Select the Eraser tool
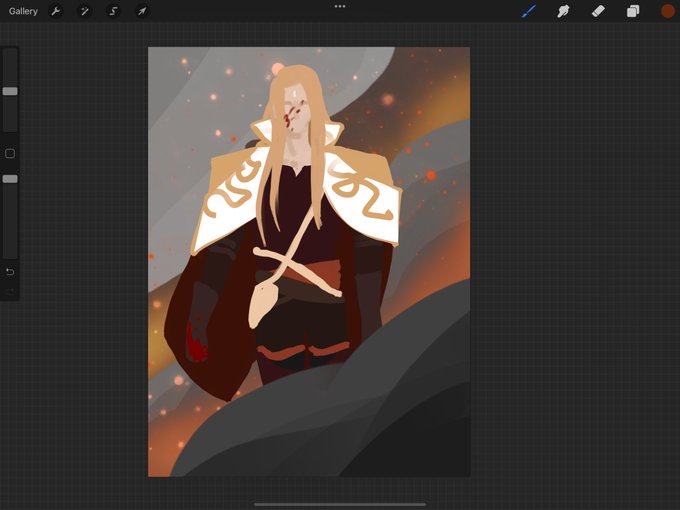 [x=598, y=11]
